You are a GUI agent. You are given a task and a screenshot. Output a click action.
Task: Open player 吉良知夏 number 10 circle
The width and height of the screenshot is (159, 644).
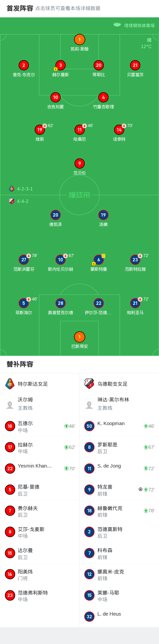point(55,97)
